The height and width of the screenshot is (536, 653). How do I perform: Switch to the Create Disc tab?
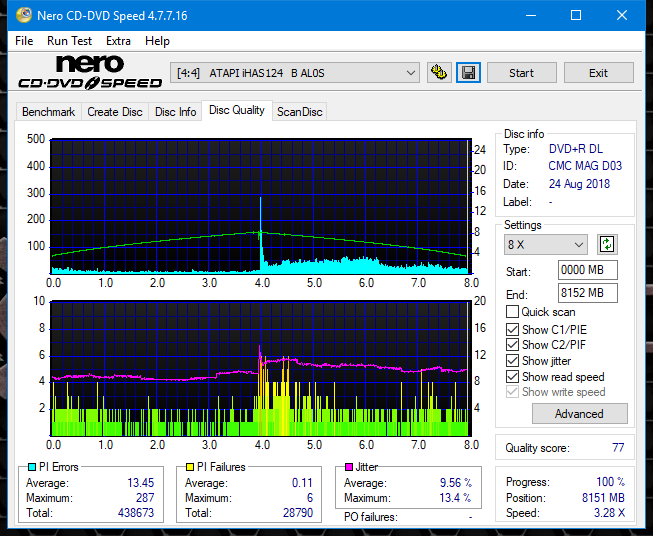click(x=115, y=112)
